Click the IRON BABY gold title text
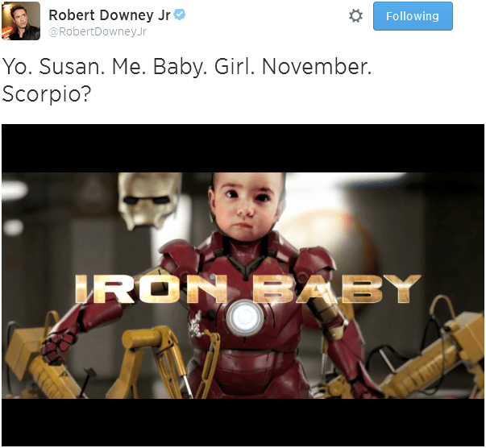Screen dimensions: 486x448 pos(247,288)
